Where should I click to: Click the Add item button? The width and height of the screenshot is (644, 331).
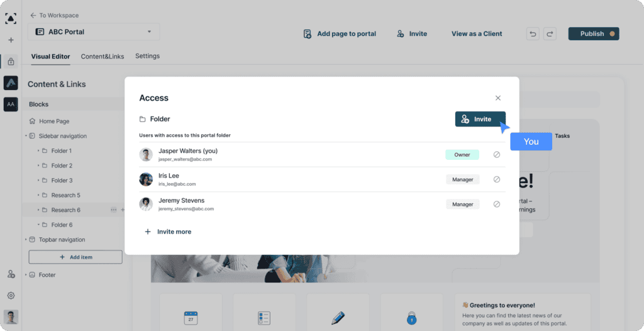click(75, 257)
